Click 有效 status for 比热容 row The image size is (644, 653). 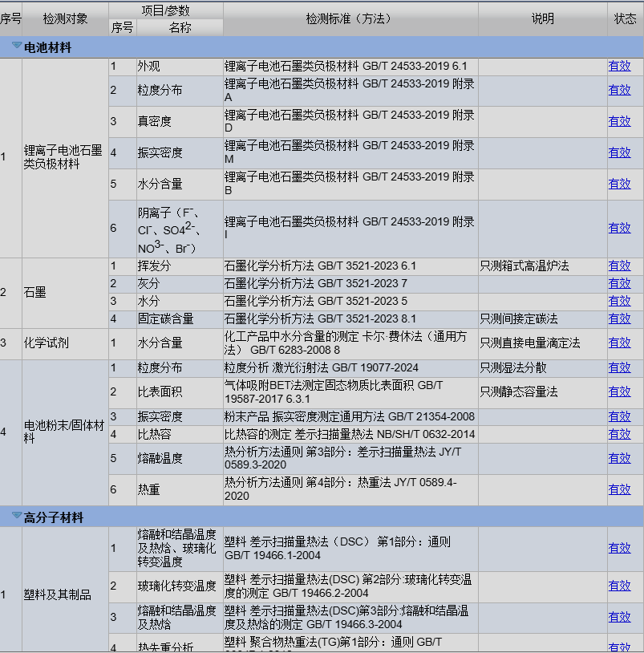(x=619, y=434)
